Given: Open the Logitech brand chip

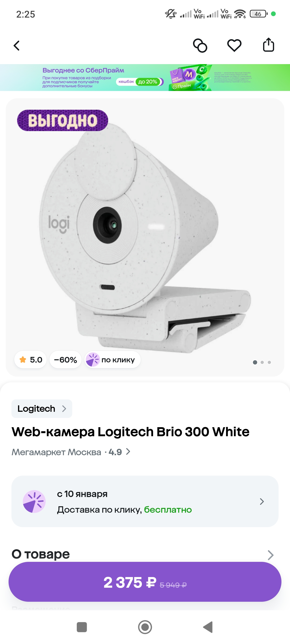Looking at the screenshot, I should tap(42, 408).
